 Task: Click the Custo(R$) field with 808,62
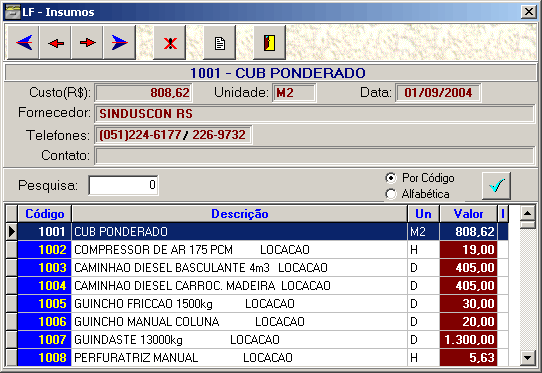coord(143,93)
